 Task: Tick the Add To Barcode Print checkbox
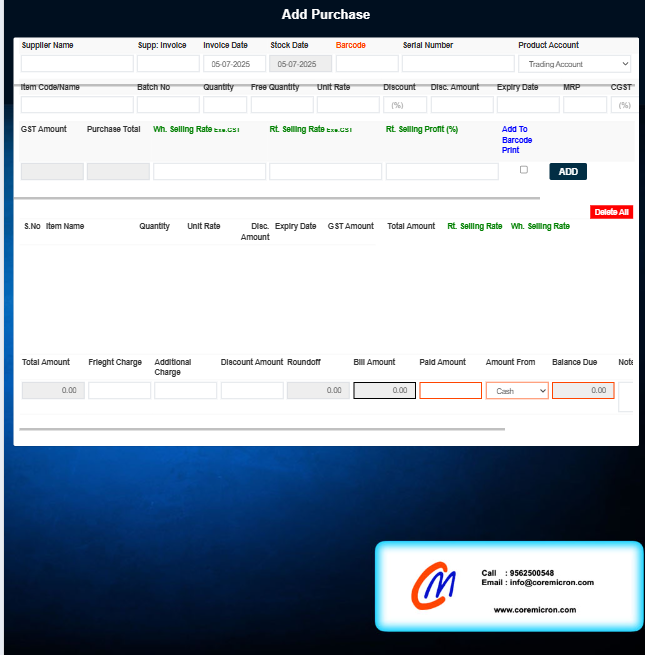pos(524,170)
